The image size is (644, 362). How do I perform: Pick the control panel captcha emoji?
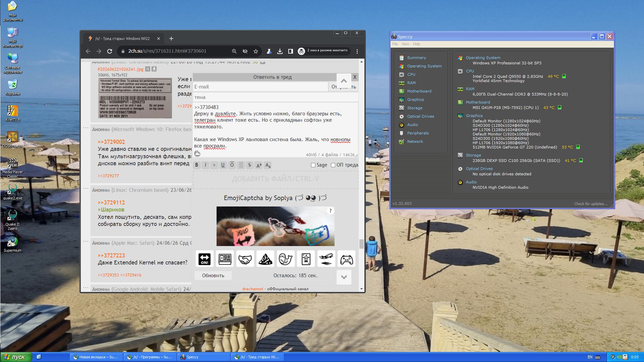pyautogui.click(x=225, y=259)
